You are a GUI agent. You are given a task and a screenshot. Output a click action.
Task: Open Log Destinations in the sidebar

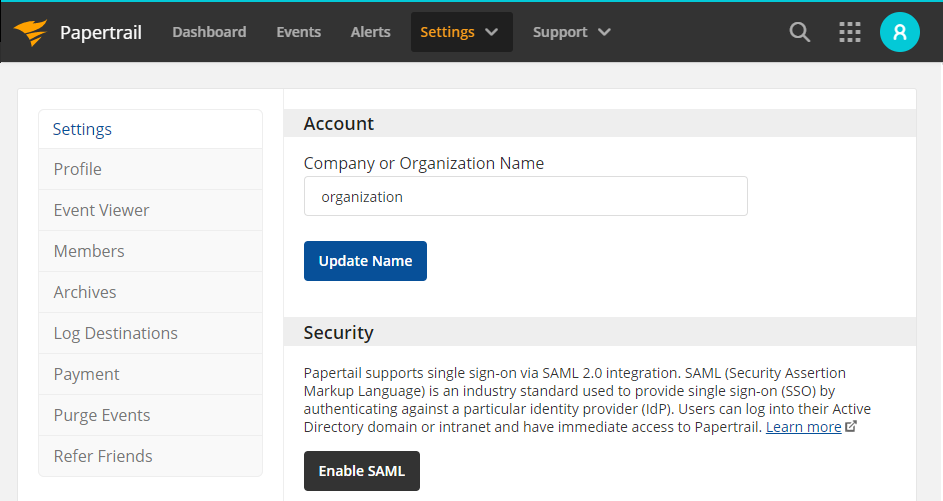tap(115, 333)
